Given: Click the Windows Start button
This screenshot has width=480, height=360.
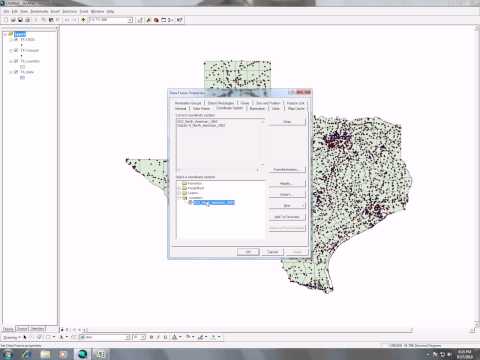Looking at the screenshot, I should click(x=7, y=354).
